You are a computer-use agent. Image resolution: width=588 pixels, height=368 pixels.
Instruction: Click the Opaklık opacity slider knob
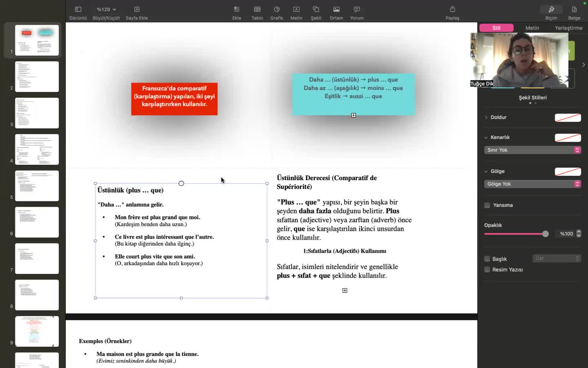coord(546,234)
